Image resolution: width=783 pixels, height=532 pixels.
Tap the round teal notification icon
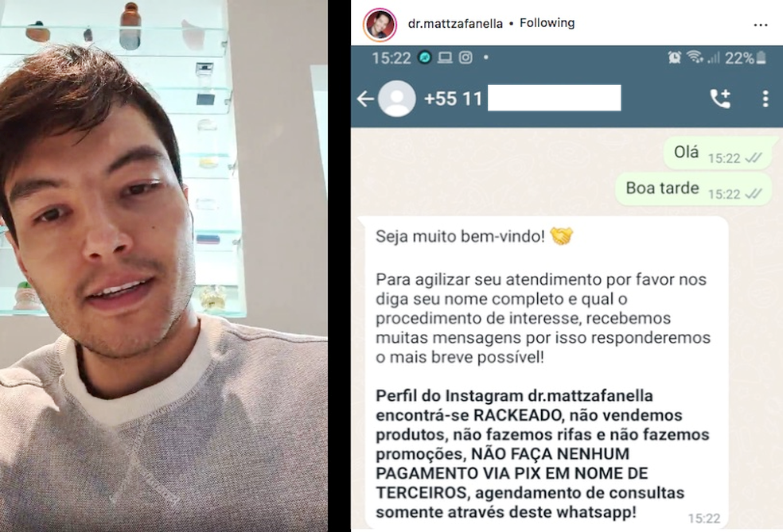pos(424,58)
